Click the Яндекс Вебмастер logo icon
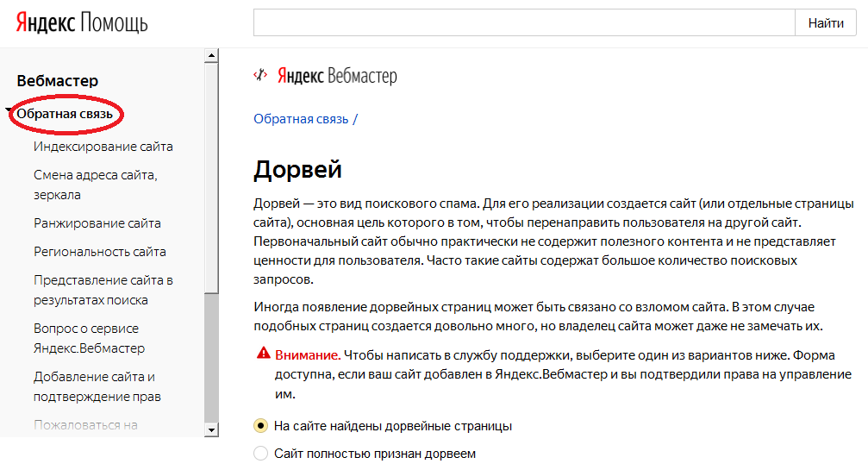Screen dimensions: 868x470 pyautogui.click(x=260, y=75)
